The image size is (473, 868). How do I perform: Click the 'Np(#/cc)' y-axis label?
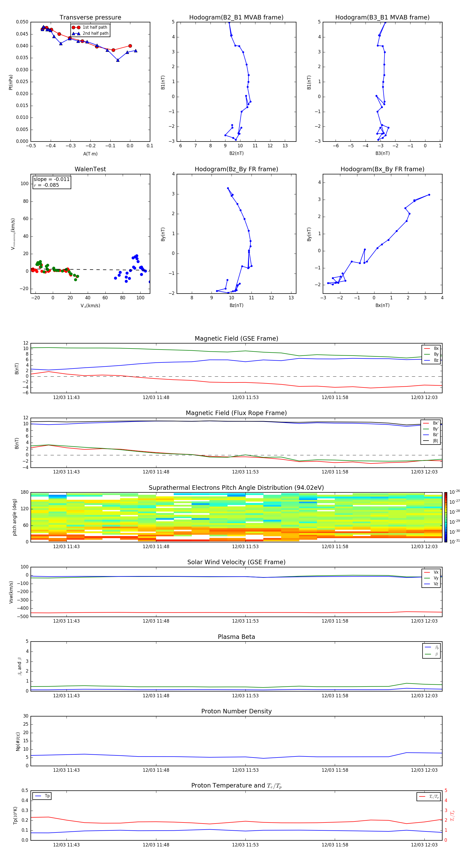point(18,741)
